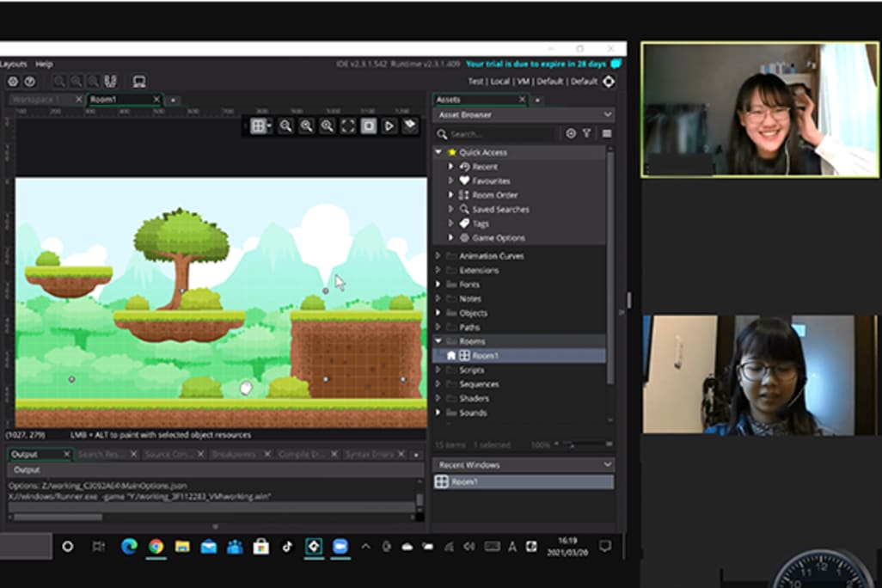Collapse the Quick Access section
882x588 pixels.
point(438,152)
